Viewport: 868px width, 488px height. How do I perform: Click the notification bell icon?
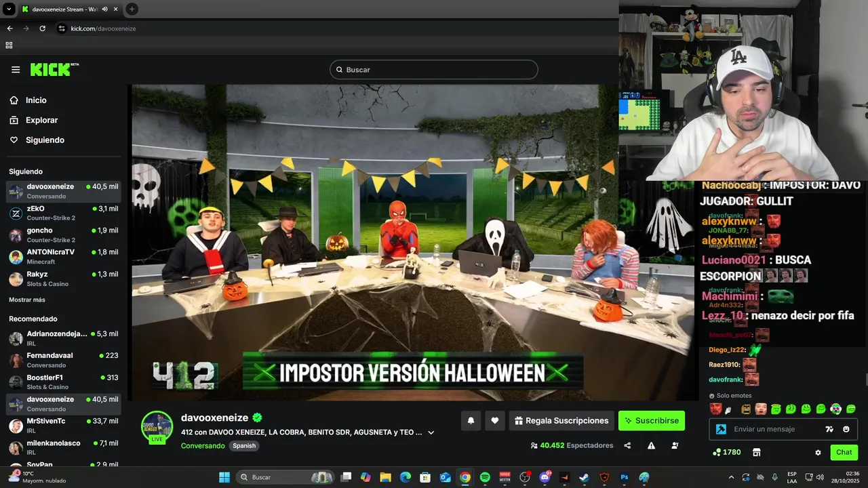pyautogui.click(x=471, y=421)
